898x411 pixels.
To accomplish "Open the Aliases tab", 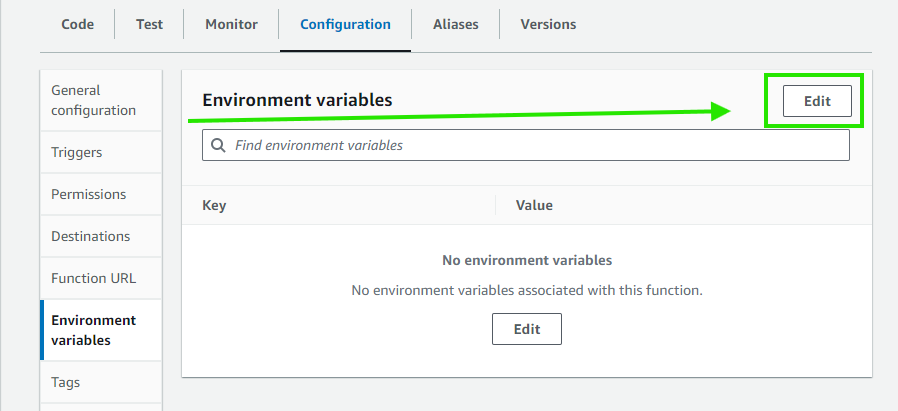I will click(455, 24).
